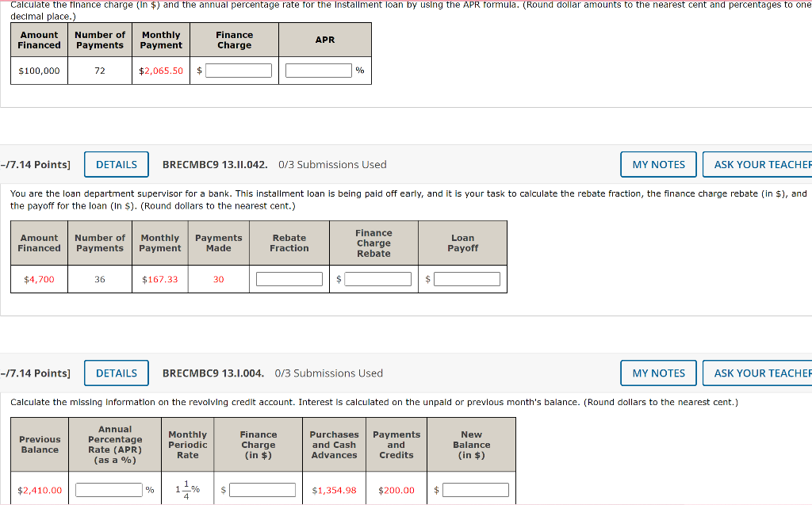Viewport: 812px width, 505px height.
Task: Click the BRECMBC9 13.II.042 question label
Action: (215, 164)
